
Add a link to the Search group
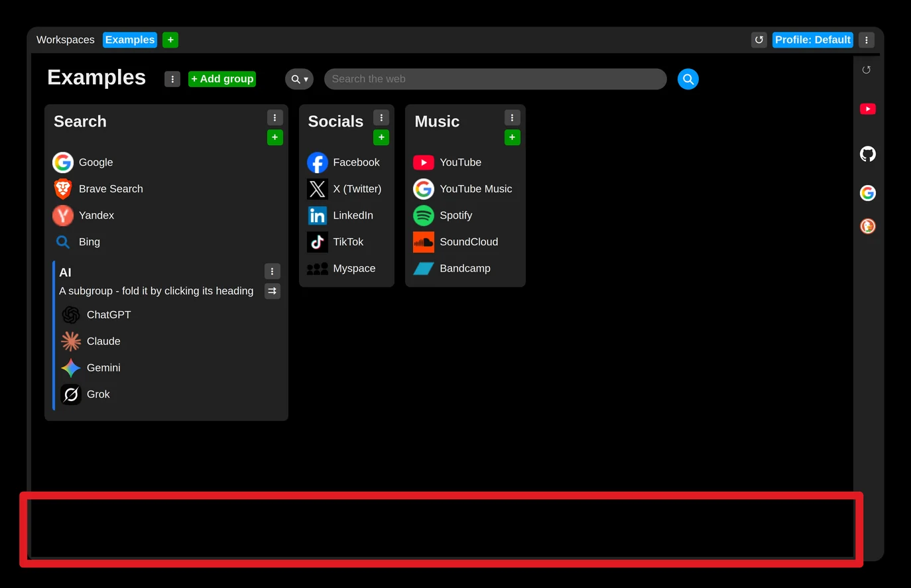coord(275,137)
